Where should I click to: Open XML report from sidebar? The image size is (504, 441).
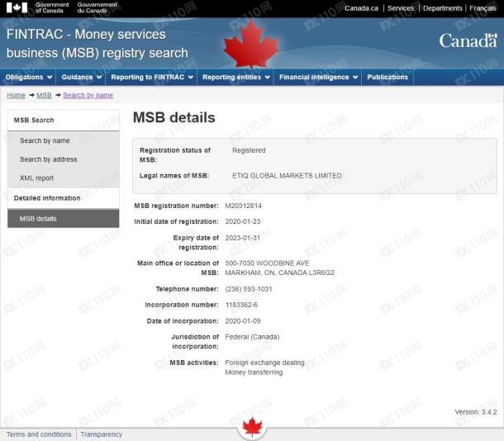tap(37, 178)
